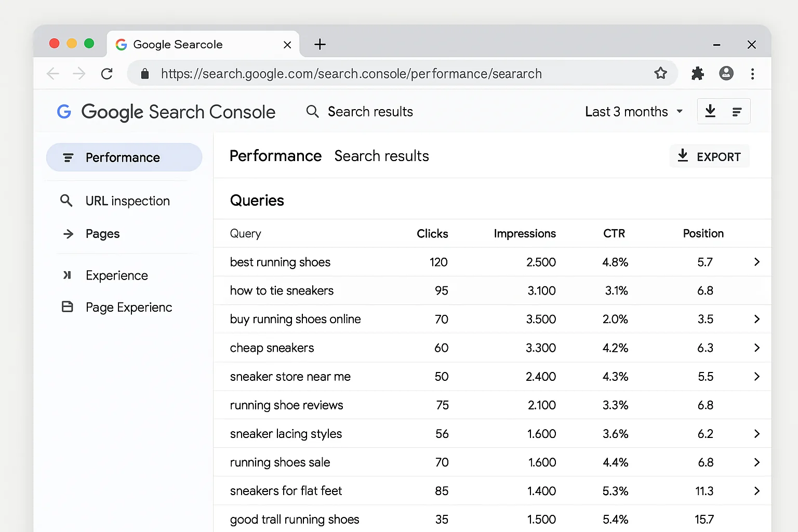Click the EXPORT button
Viewport: 798px width, 532px height.
tap(709, 156)
